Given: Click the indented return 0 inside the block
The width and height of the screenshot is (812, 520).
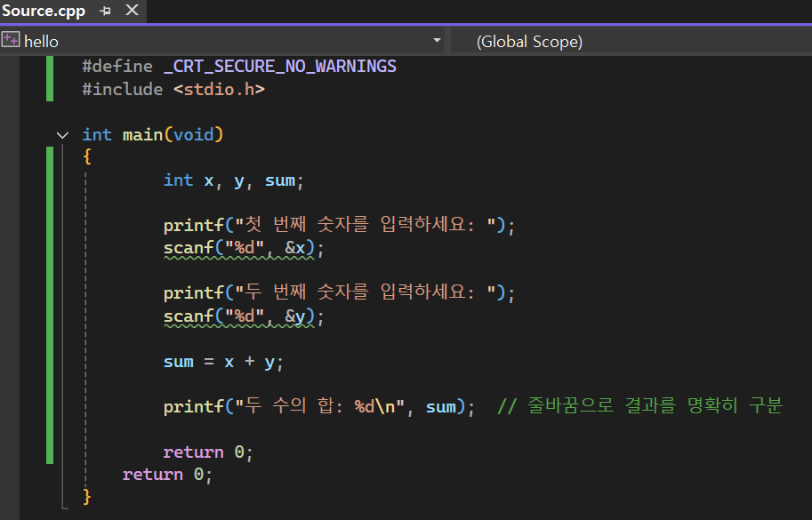Looking at the screenshot, I should 208,452.
